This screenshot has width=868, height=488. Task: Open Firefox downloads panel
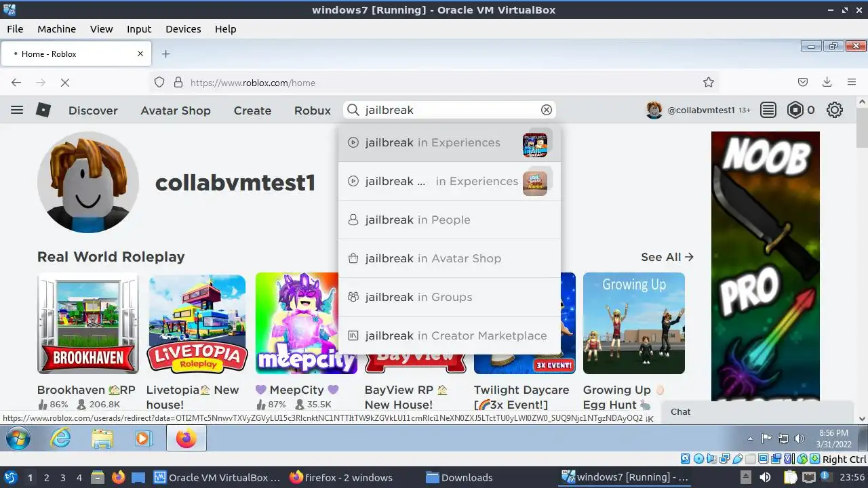[827, 82]
